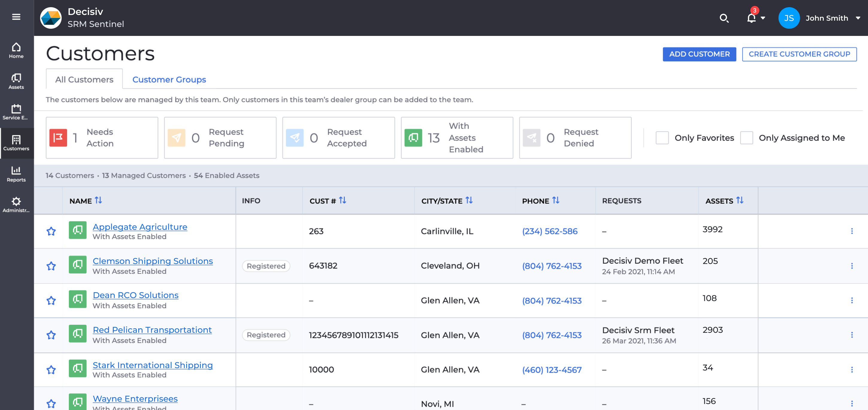This screenshot has height=410, width=868.
Task: Open the notifications bell
Action: (751, 18)
